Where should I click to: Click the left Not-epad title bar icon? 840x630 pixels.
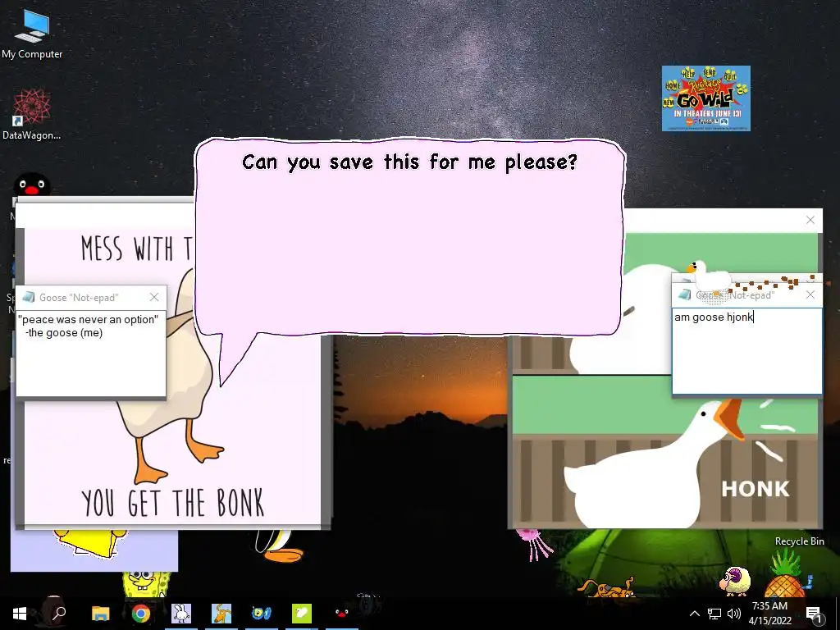tap(29, 297)
